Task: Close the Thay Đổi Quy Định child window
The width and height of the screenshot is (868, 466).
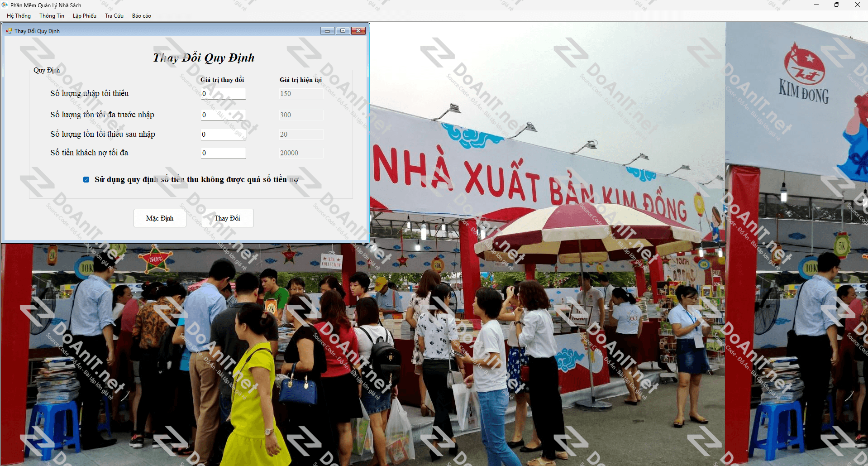Action: pyautogui.click(x=358, y=31)
